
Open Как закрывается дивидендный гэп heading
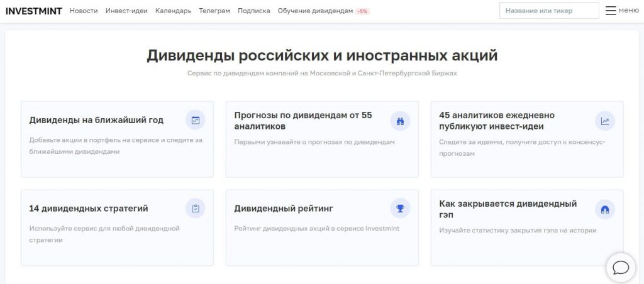click(x=508, y=209)
